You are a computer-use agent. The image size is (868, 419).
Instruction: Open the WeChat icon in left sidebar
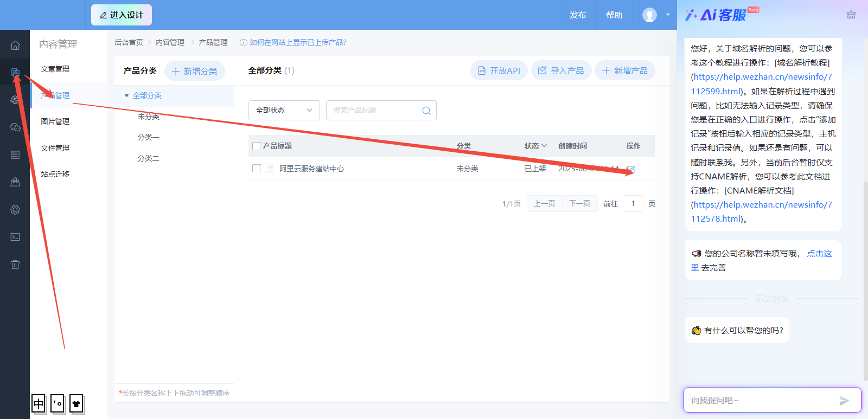point(15,127)
